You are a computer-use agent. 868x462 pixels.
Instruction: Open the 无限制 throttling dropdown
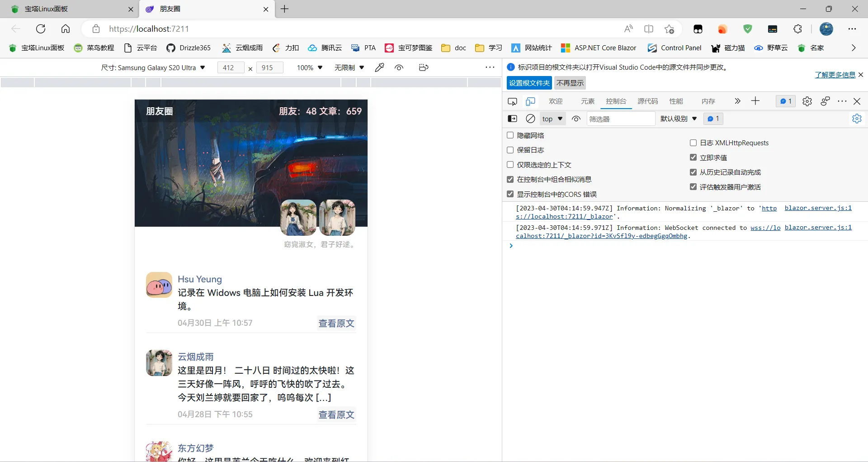tap(349, 67)
